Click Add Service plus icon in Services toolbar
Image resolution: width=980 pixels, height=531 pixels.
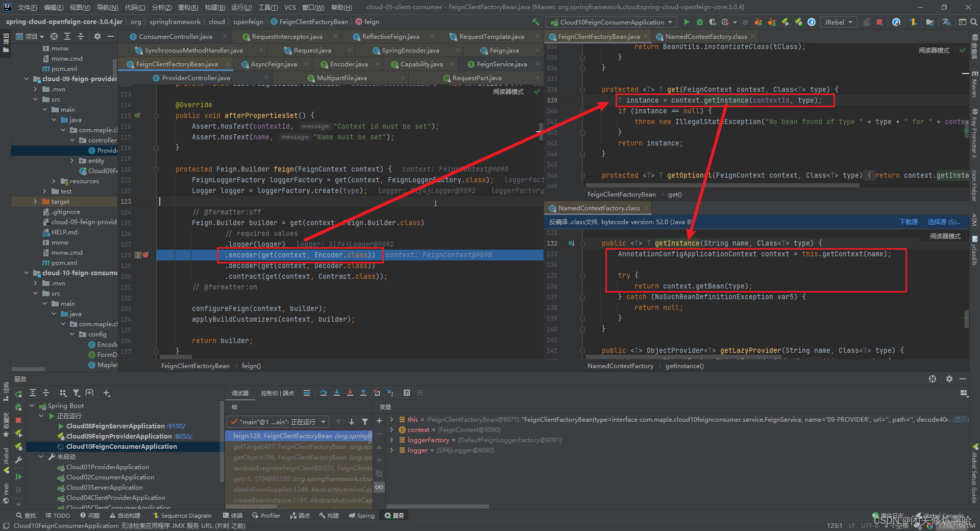[107, 393]
